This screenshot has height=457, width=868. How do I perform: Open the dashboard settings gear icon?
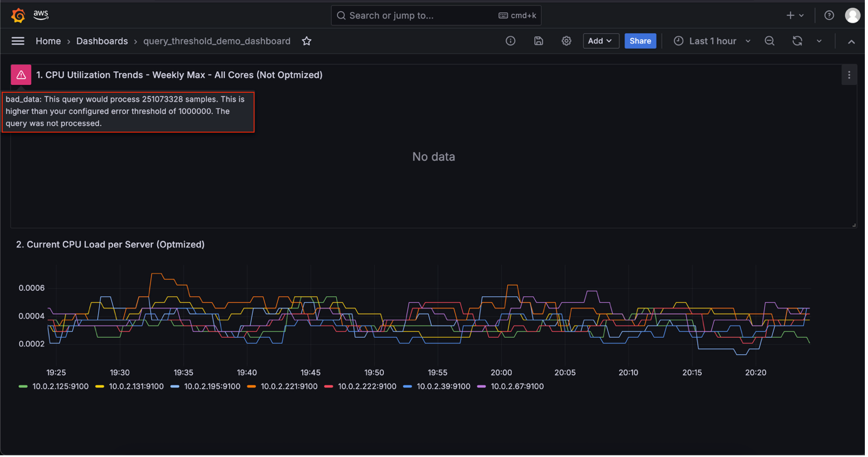click(x=566, y=41)
